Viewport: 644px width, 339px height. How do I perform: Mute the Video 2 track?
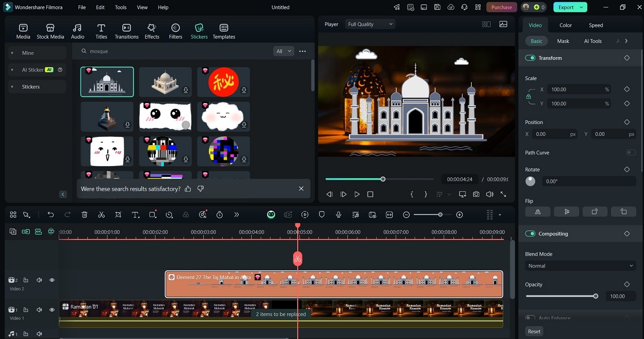(39, 280)
